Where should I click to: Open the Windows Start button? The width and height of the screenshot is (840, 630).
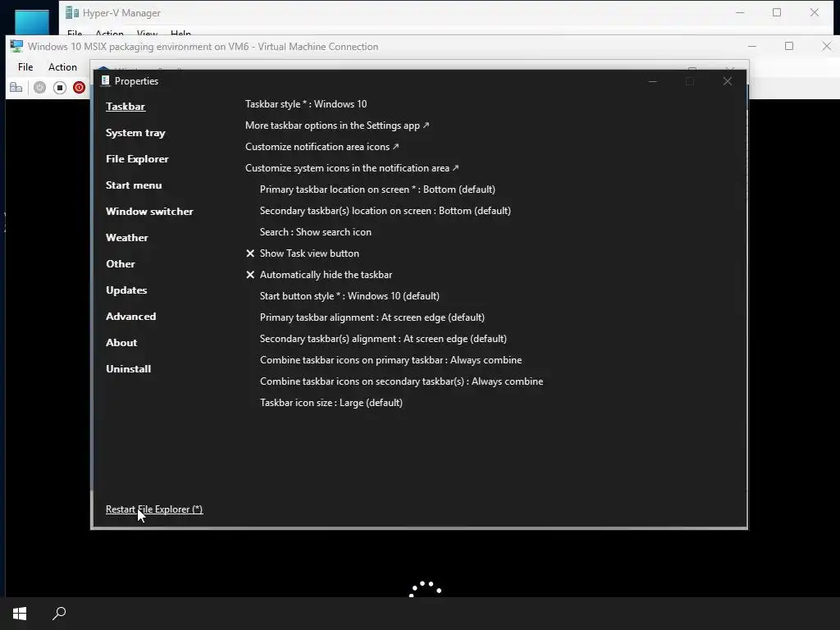pos(20,614)
